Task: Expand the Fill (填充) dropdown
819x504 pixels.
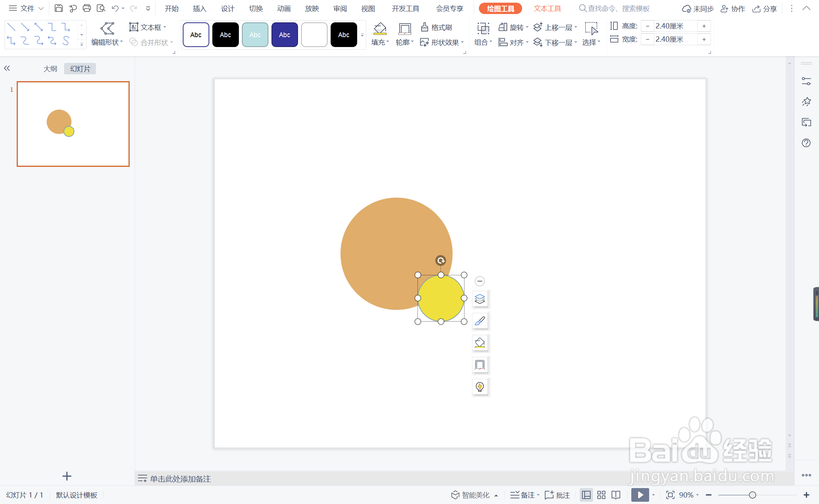Action: [380, 42]
